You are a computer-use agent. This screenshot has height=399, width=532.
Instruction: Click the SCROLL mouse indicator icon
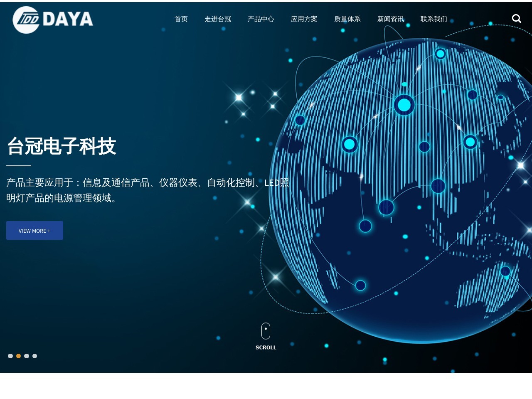tap(266, 331)
